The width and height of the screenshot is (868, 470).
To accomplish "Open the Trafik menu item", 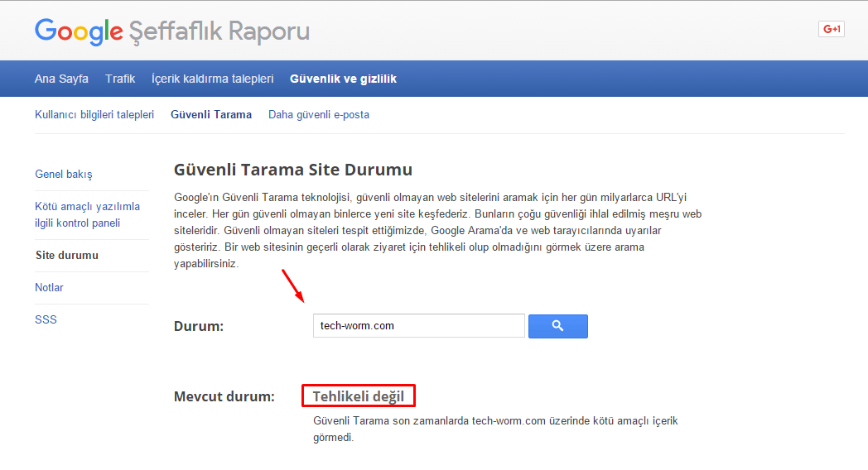I will pyautogui.click(x=120, y=79).
